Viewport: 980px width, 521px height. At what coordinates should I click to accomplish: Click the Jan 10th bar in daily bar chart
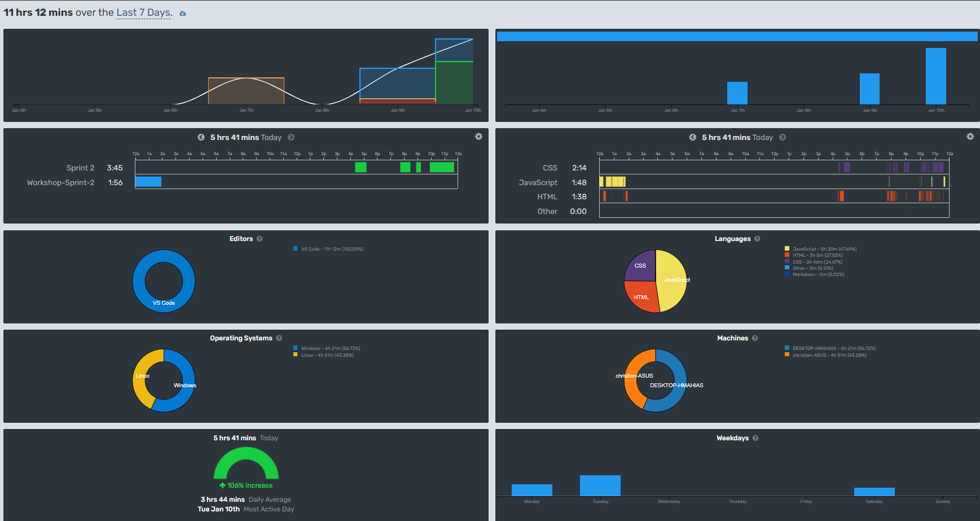(x=936, y=76)
